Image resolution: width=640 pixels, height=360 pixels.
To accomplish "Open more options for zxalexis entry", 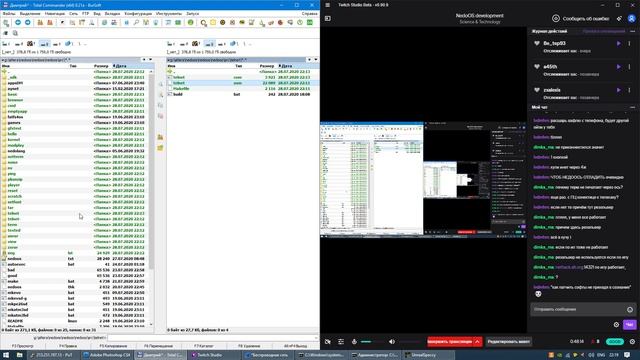I will pos(629,90).
